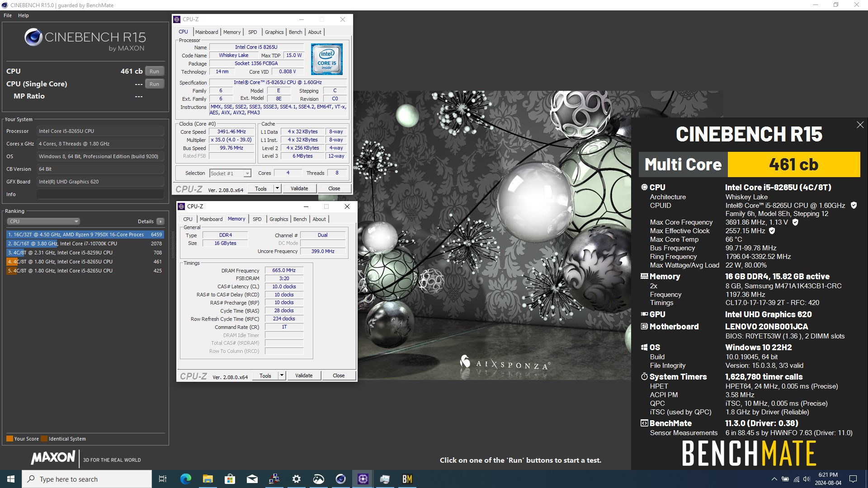Switch to SPD tab in lower CPU-Z window

click(257, 219)
